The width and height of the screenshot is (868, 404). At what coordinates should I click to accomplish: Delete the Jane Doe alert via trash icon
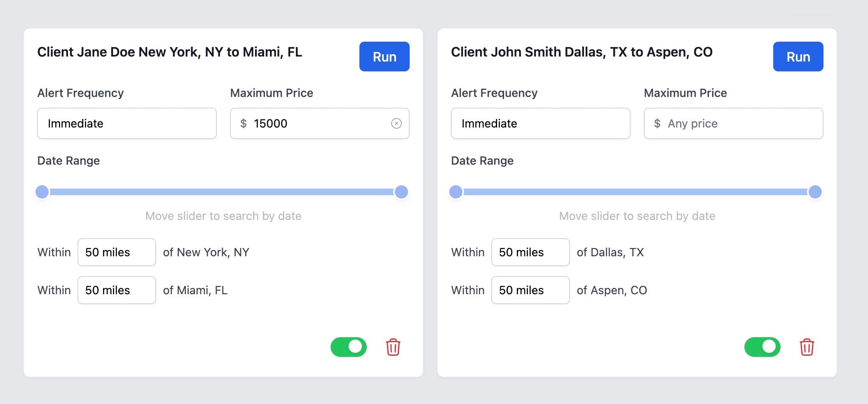tap(392, 347)
